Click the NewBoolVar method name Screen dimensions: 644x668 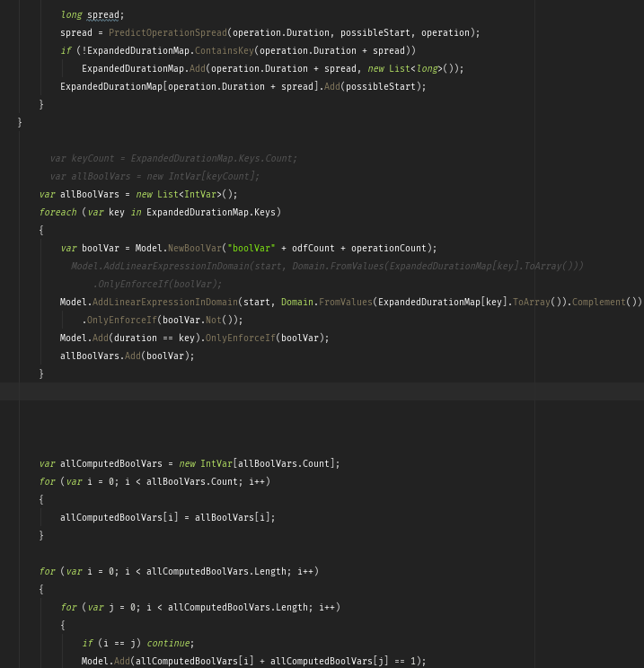point(195,248)
